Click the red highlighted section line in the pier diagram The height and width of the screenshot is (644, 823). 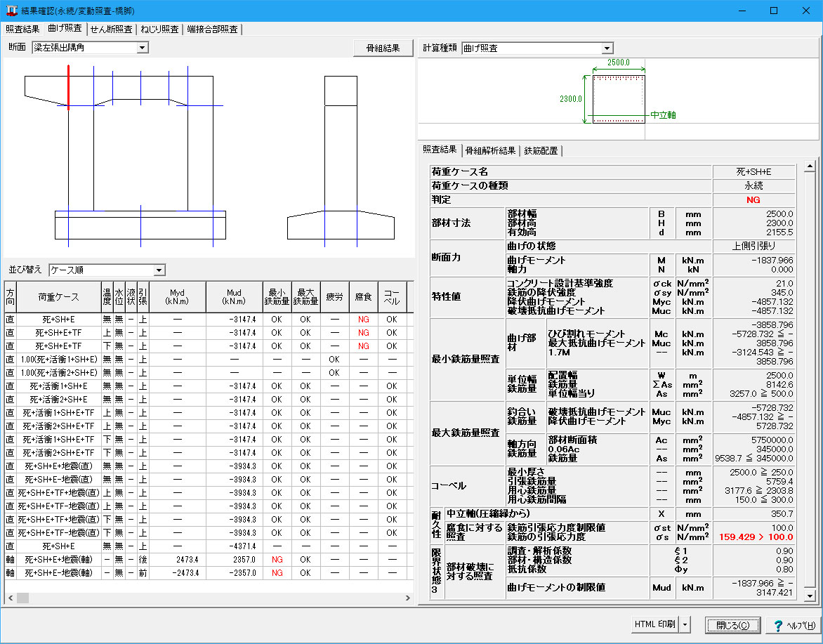68,88
